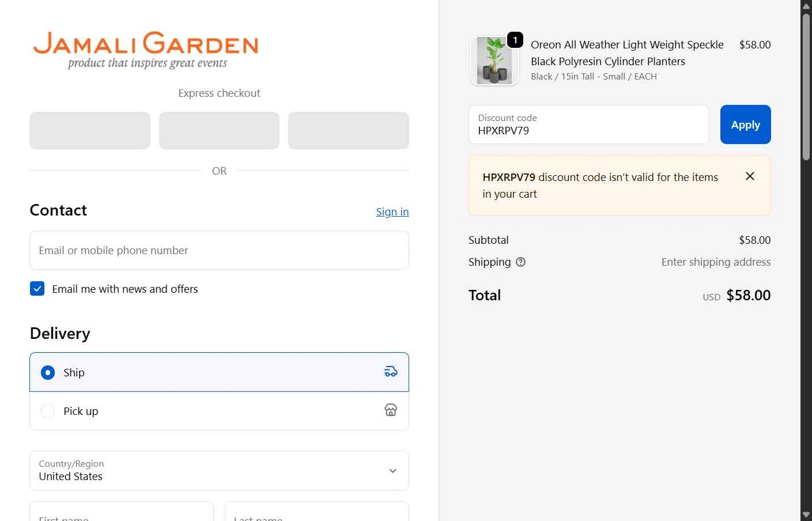The image size is (812, 521).
Task: Focus the Email or mobile phone field
Action: (219, 250)
